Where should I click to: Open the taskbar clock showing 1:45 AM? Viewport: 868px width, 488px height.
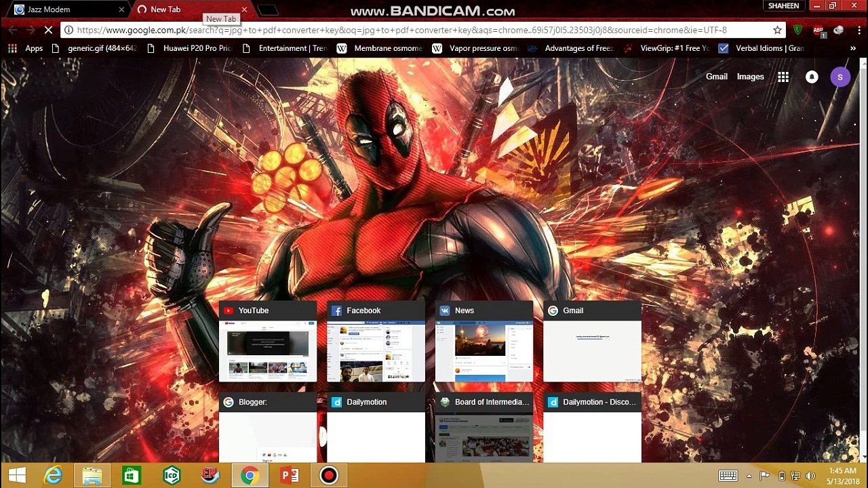[x=843, y=476]
